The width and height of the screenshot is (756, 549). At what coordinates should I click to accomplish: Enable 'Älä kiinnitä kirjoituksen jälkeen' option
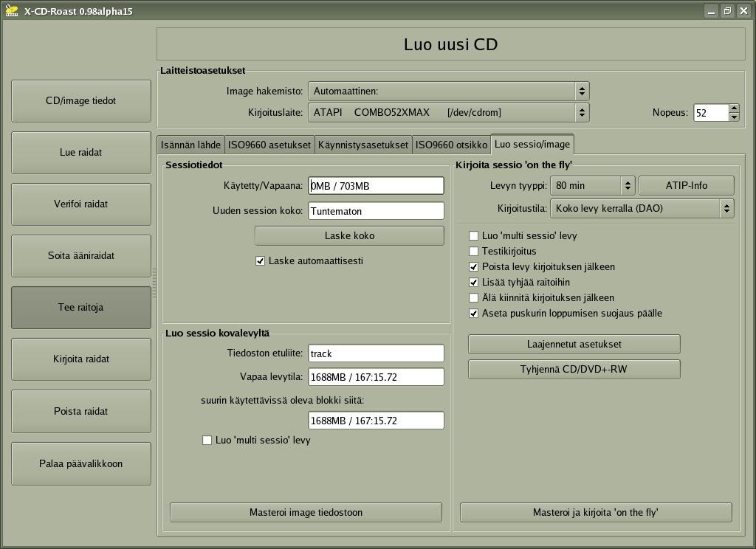point(474,298)
